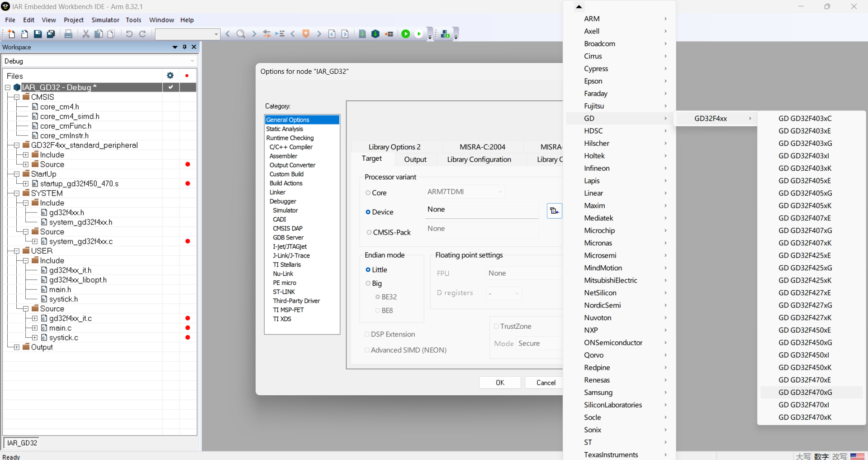Click the device selection list button icon
Screen dimensions: 868x460
[x=554, y=211]
